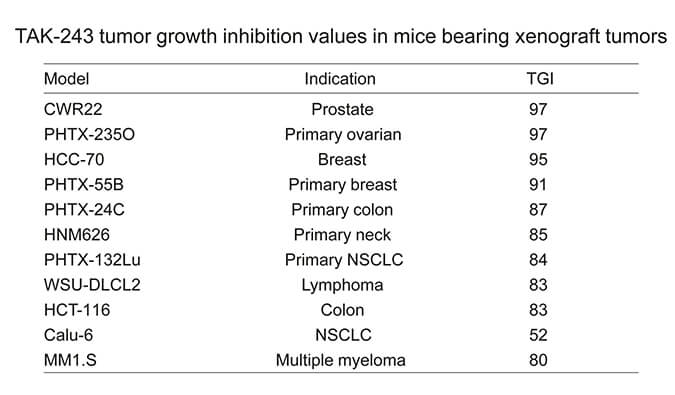Image resolution: width=675 pixels, height=395 pixels.
Task: Select the Primary NSCLC indication
Action: (344, 260)
